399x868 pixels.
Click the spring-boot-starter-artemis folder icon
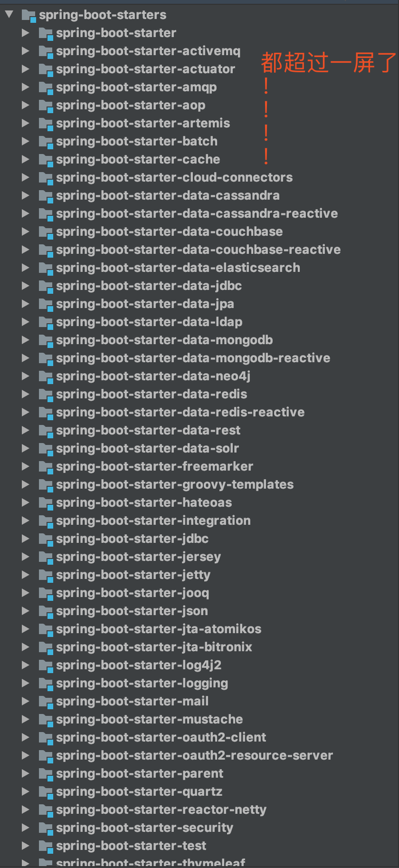pyautogui.click(x=46, y=124)
